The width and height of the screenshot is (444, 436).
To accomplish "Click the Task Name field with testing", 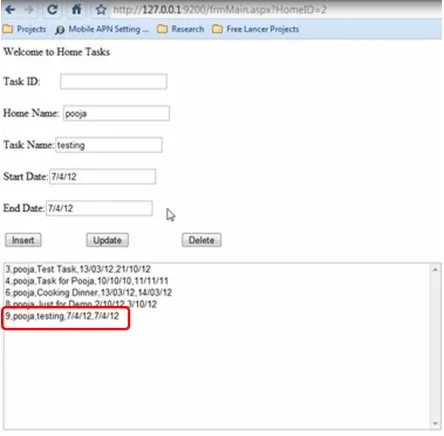I will (x=109, y=145).
